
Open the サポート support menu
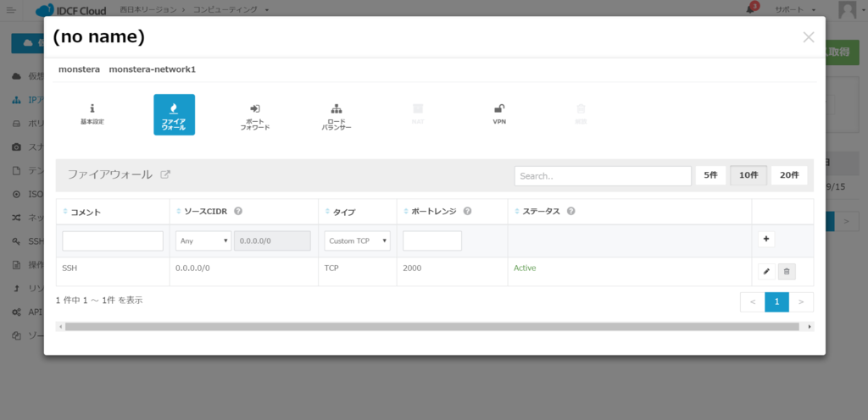tap(795, 10)
